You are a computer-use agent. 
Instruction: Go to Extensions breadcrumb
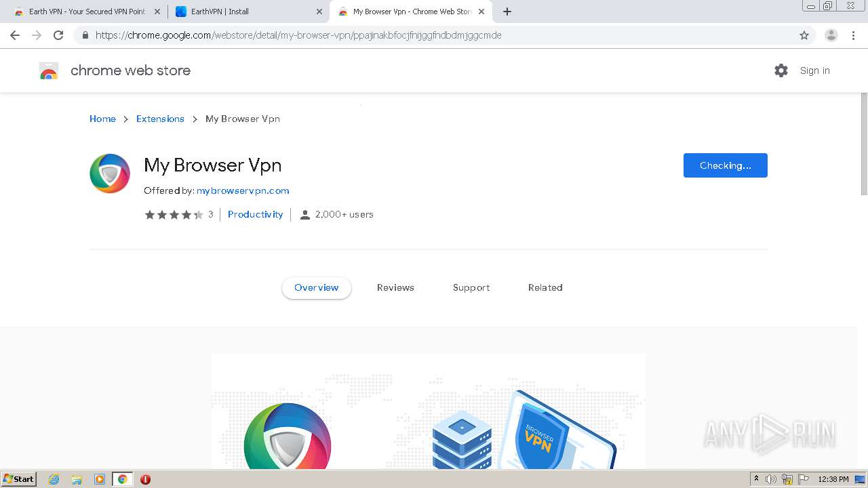[160, 119]
